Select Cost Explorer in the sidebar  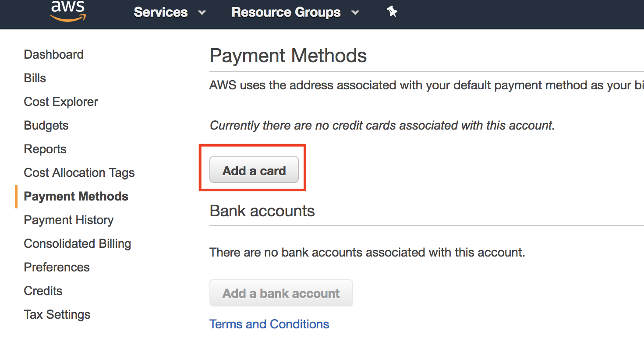click(x=61, y=102)
